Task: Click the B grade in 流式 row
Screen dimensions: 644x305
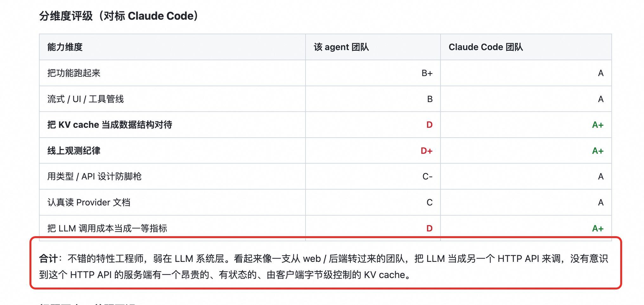Action: (430, 99)
